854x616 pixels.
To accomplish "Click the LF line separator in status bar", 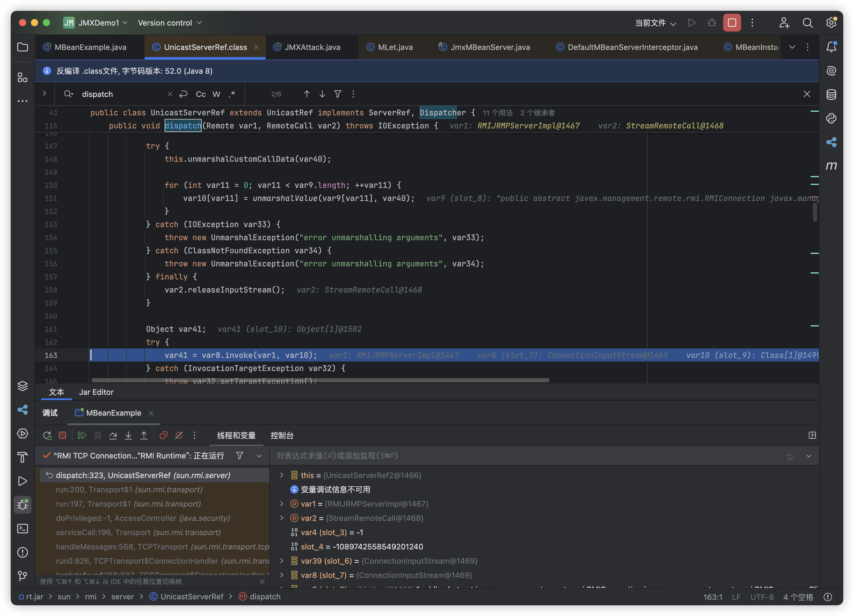I will pos(736,597).
